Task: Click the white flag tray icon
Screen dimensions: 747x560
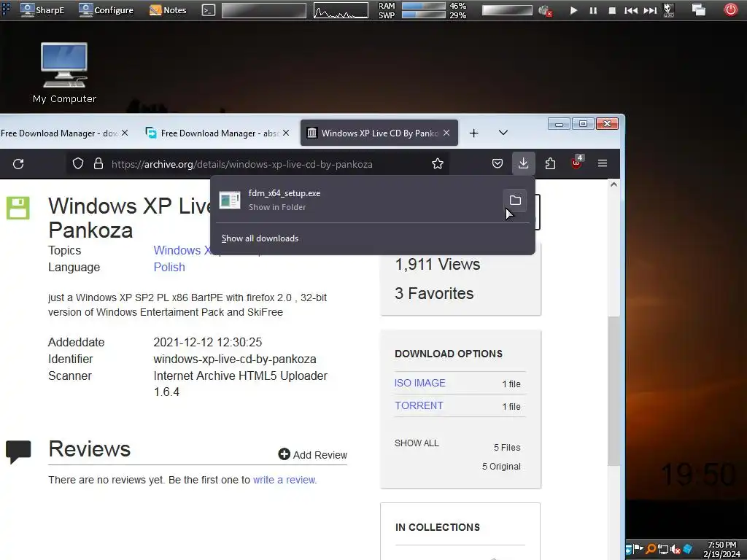Action: [638, 548]
